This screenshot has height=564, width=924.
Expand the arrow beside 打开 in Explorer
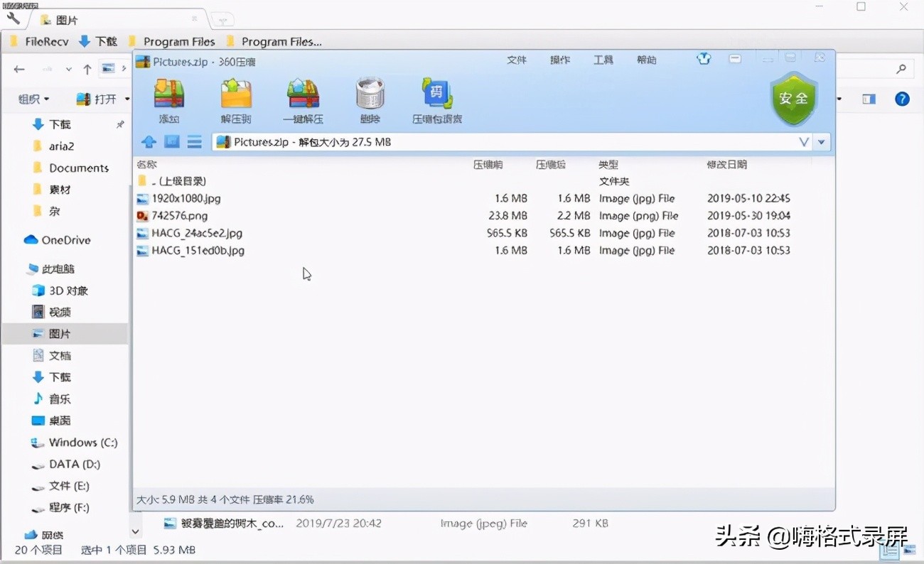(x=127, y=99)
